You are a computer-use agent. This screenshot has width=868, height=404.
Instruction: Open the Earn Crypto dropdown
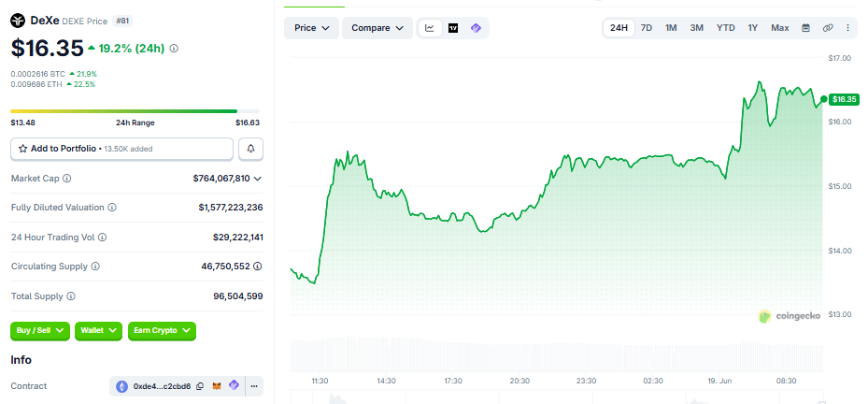click(162, 330)
